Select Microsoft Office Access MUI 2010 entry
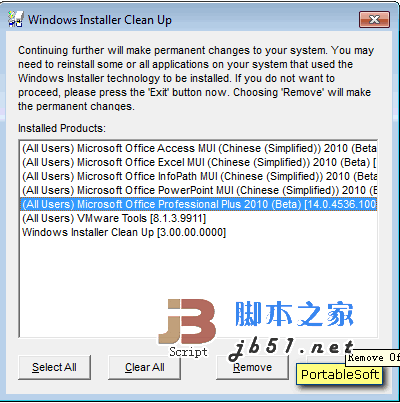 pyautogui.click(x=199, y=148)
